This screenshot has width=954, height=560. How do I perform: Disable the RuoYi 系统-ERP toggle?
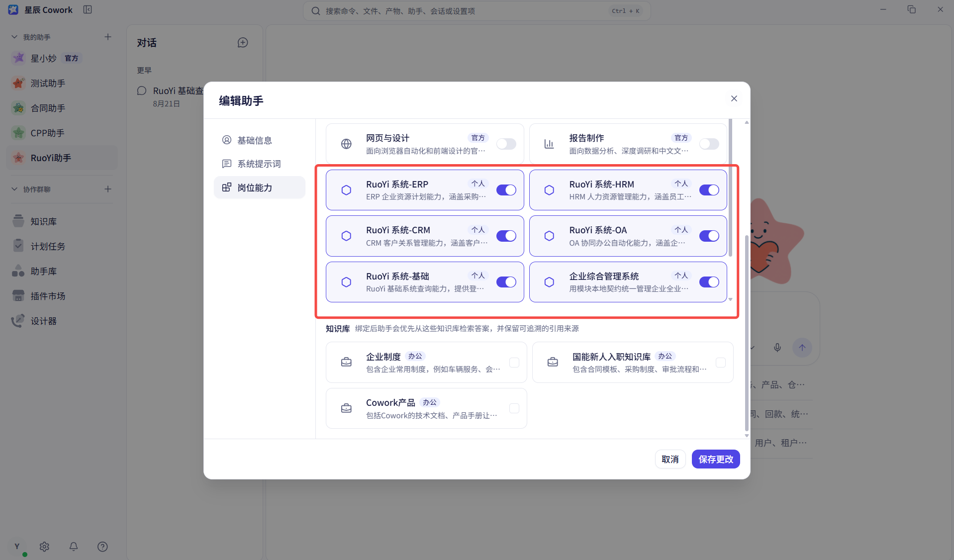(506, 190)
